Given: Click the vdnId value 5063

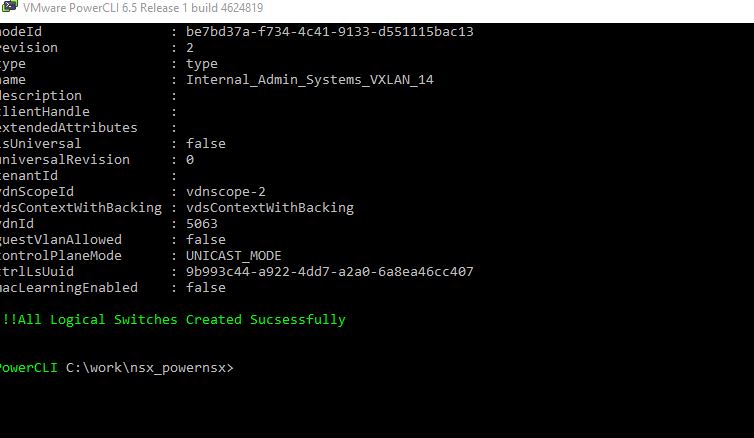Looking at the screenshot, I should pyautogui.click(x=201, y=224).
